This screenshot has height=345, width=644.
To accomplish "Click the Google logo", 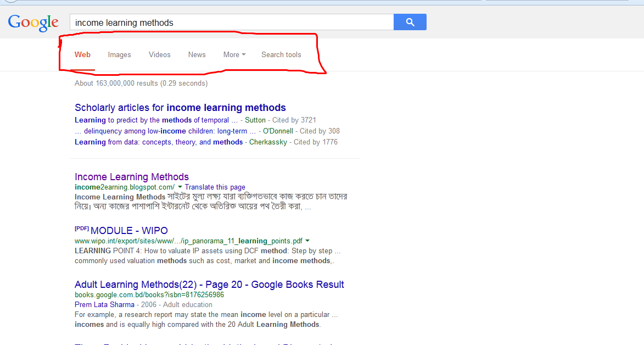I will 33,23.
